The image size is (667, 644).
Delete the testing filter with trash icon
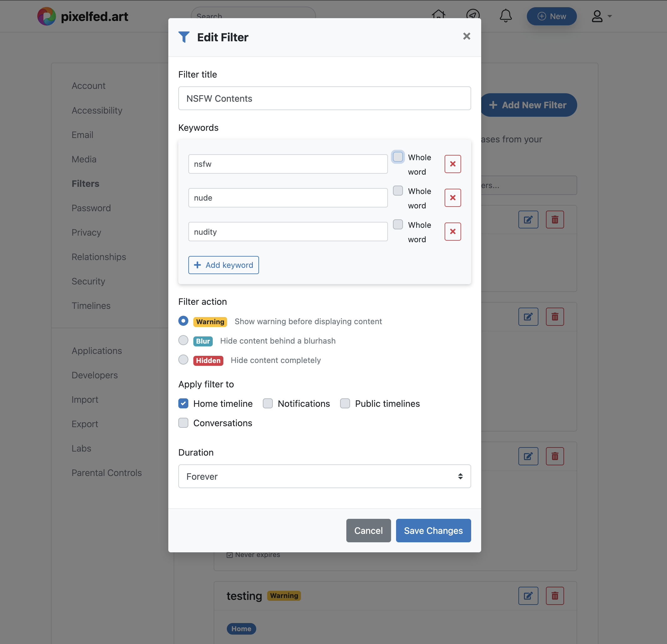point(554,596)
